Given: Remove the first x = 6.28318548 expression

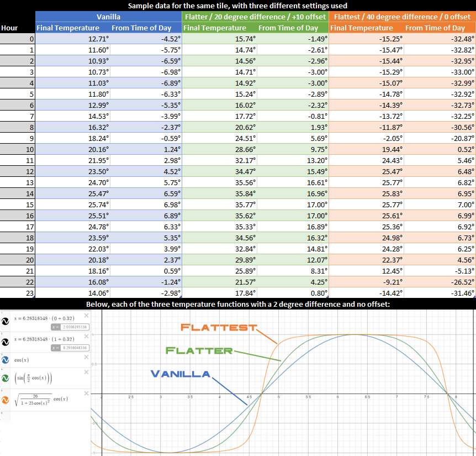Looking at the screenshot, I should [86, 316].
